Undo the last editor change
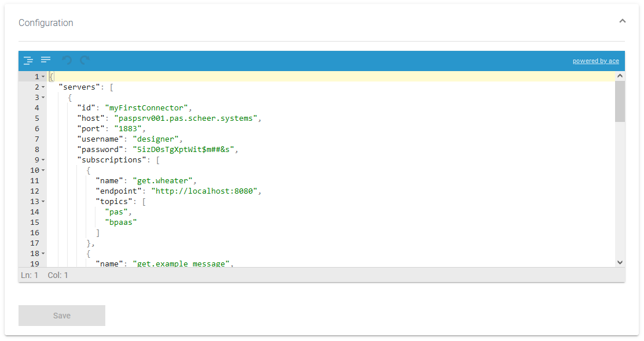This screenshot has width=644, height=341. [67, 60]
